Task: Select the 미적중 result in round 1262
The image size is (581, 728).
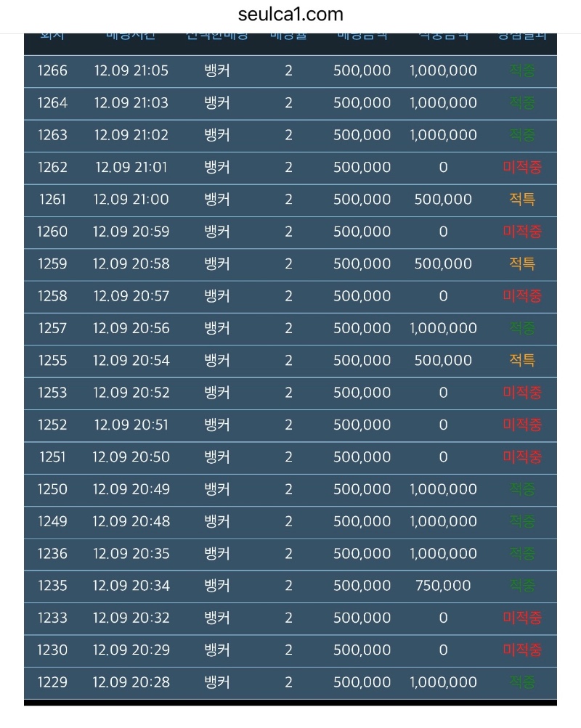Action: click(x=522, y=168)
